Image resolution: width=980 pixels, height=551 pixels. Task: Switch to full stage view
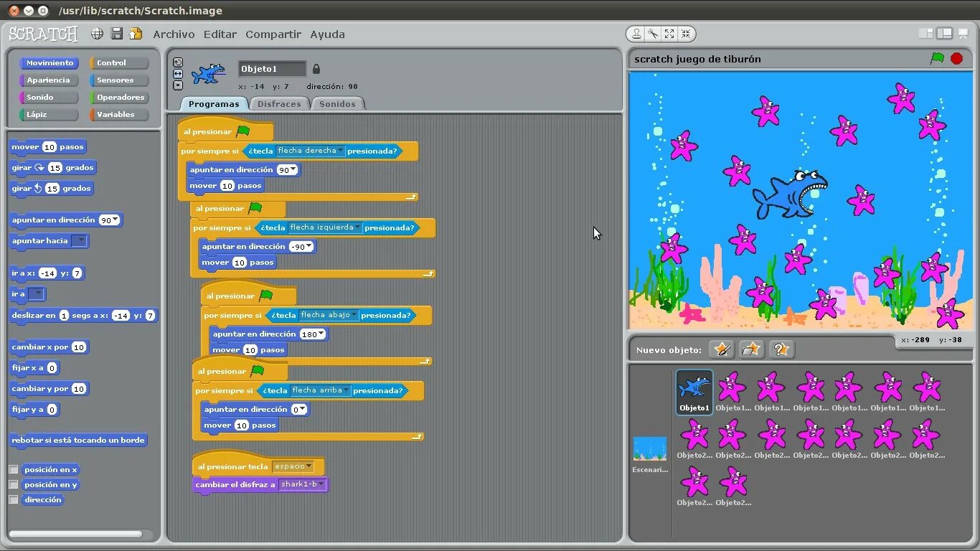coord(944,34)
